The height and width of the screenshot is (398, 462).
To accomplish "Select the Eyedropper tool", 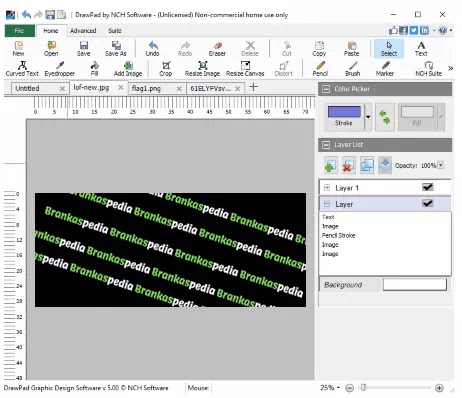I will pyautogui.click(x=60, y=69).
